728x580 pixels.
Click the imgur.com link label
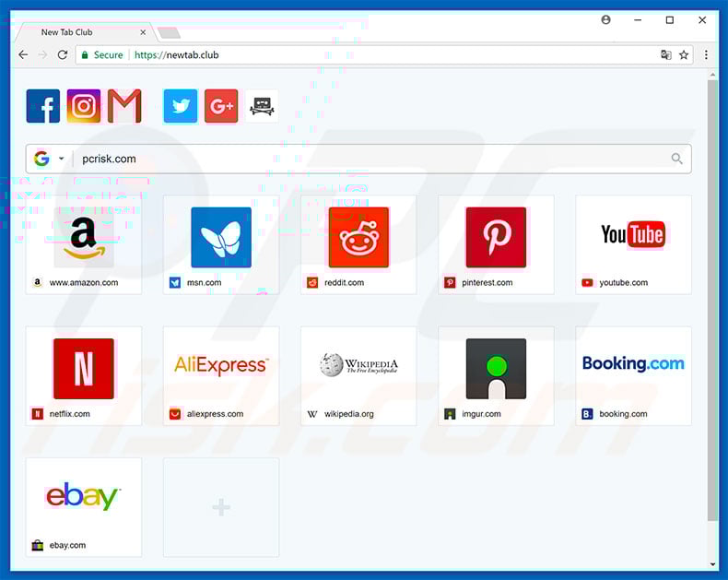(481, 414)
